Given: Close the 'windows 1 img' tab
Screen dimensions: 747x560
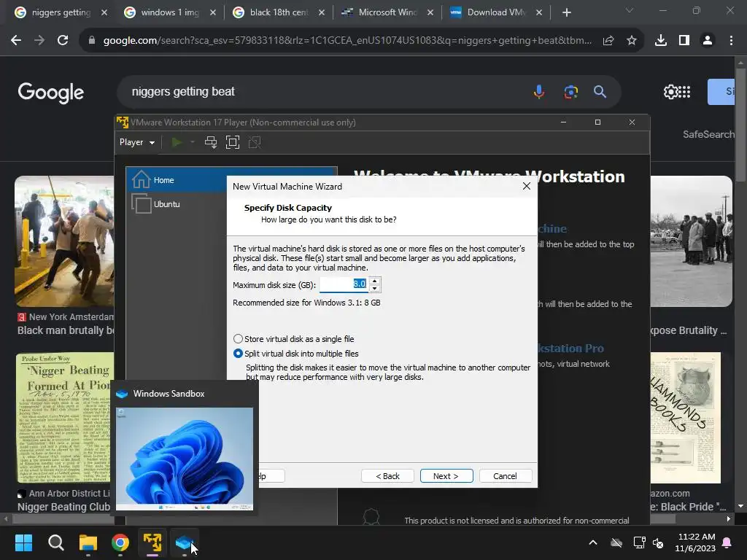Looking at the screenshot, I should click(213, 12).
